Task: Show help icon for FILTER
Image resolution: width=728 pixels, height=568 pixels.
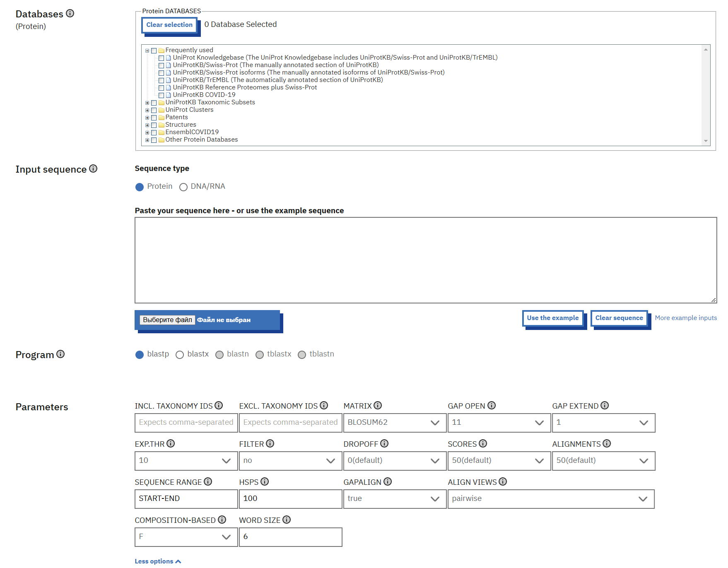Action: coord(270,443)
